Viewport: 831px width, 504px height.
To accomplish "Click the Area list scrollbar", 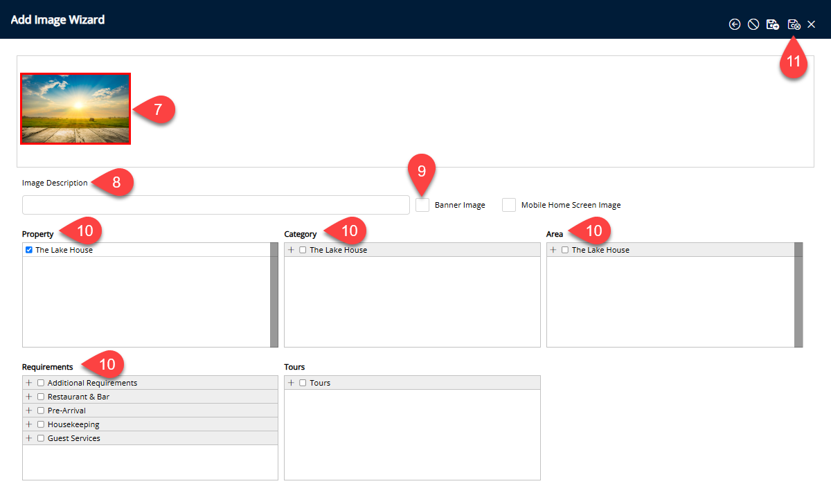I will tap(798, 295).
